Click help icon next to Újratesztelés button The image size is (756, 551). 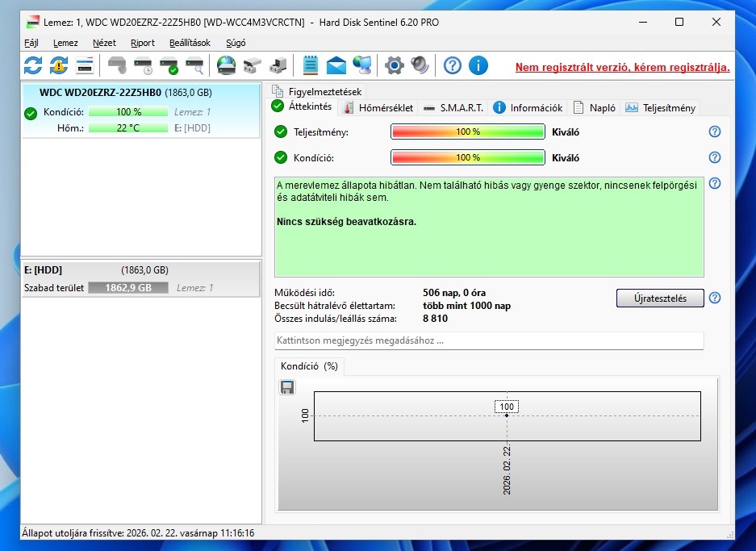point(715,298)
